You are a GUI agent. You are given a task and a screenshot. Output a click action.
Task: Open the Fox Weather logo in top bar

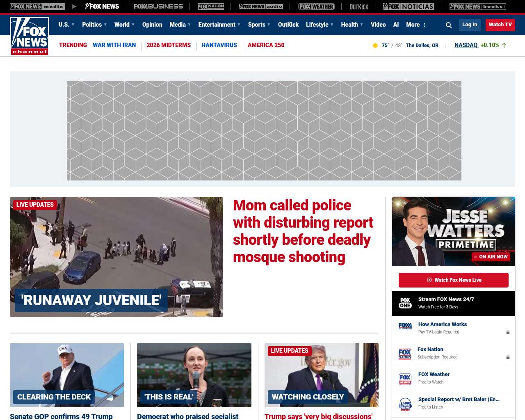tap(316, 7)
